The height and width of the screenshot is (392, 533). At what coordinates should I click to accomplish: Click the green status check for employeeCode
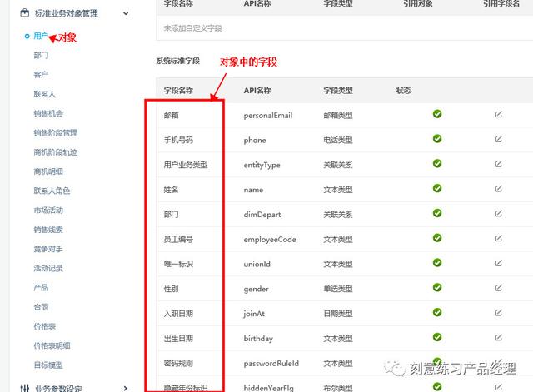pyautogui.click(x=437, y=238)
